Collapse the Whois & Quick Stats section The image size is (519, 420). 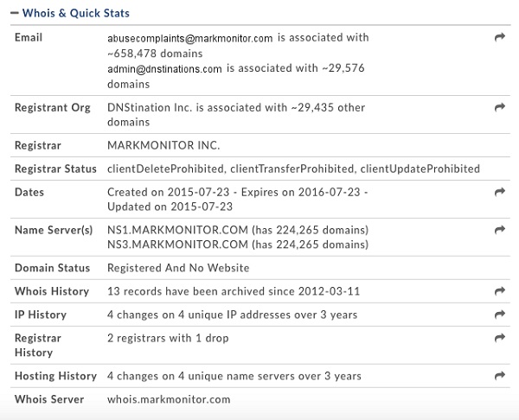[14, 13]
